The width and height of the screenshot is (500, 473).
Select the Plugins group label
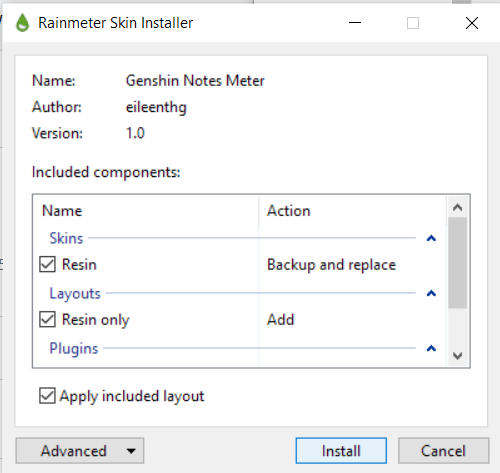(74, 349)
